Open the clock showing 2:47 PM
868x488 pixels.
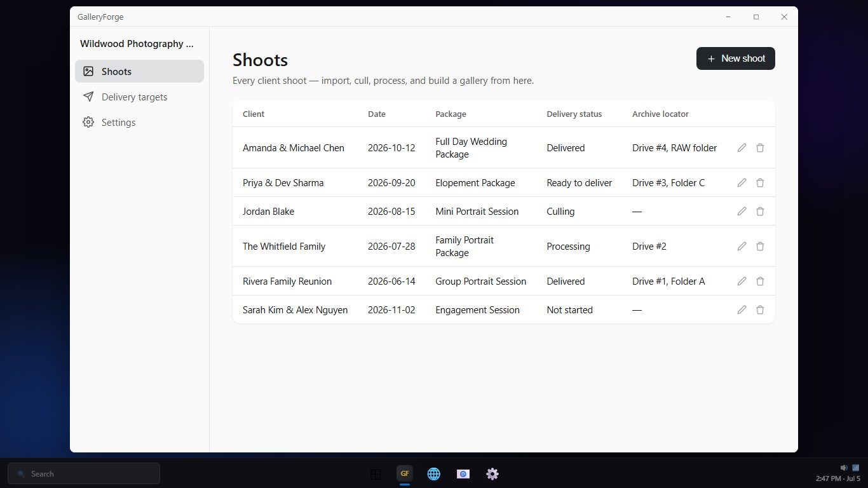(x=838, y=478)
